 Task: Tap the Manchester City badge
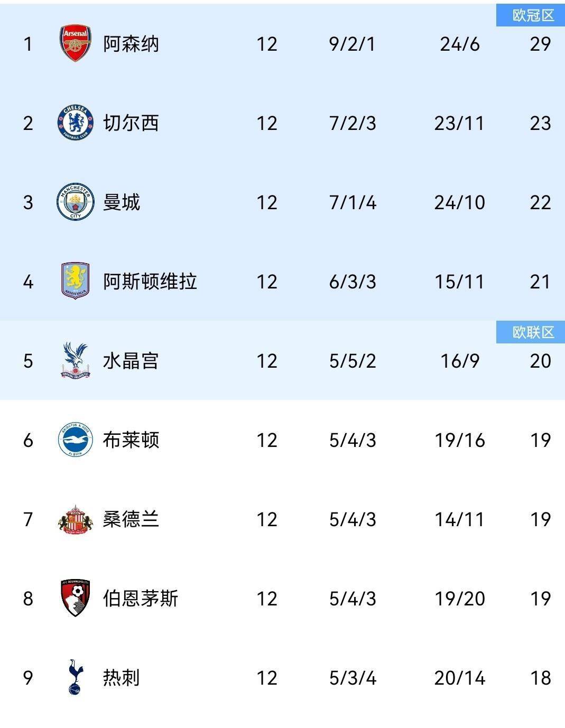tap(75, 202)
